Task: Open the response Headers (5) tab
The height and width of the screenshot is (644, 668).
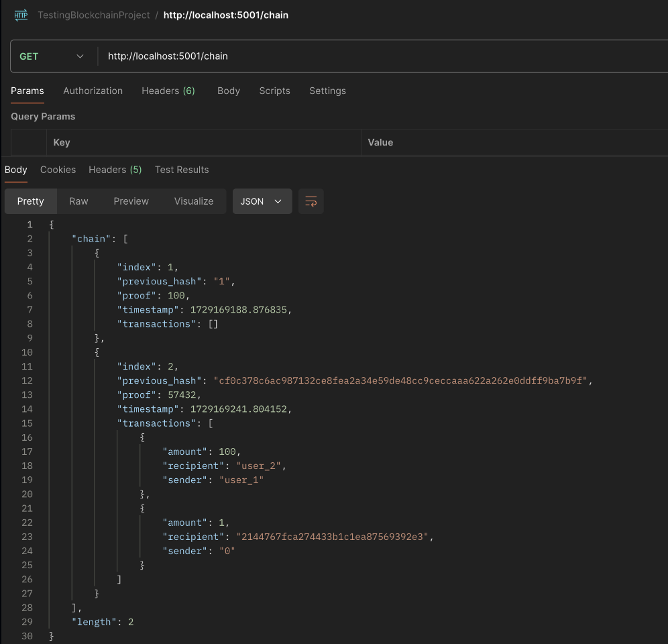Action: click(115, 170)
